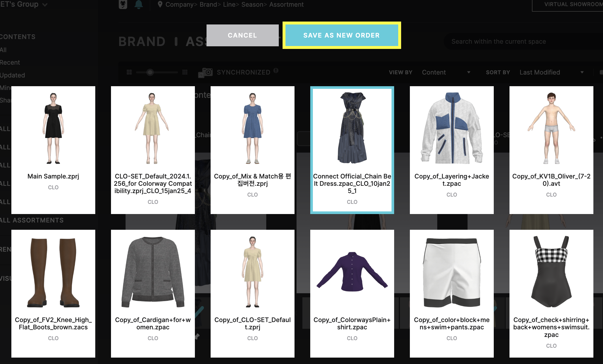
Task: Select All in the Contents sidebar
Action: coord(3,50)
